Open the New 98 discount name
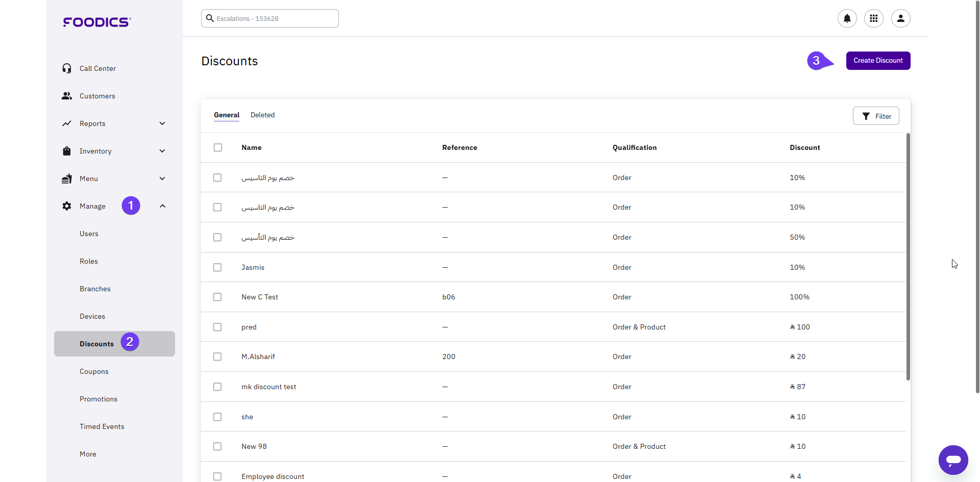This screenshot has height=482, width=980. point(254,446)
